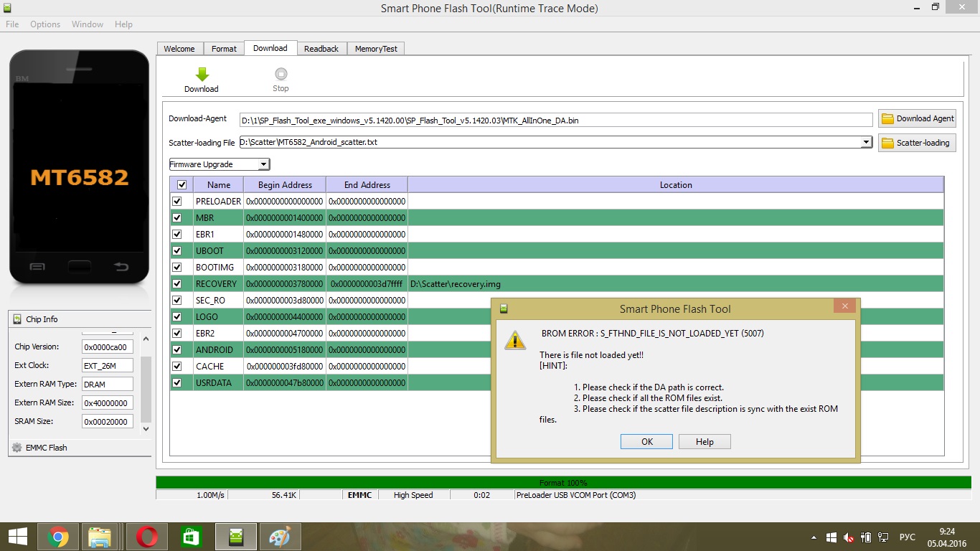Switch to the Readback tab
The height and width of the screenshot is (551, 980).
321,49
